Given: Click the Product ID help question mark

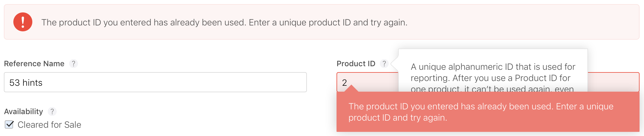Looking at the screenshot, I should pos(384,64).
